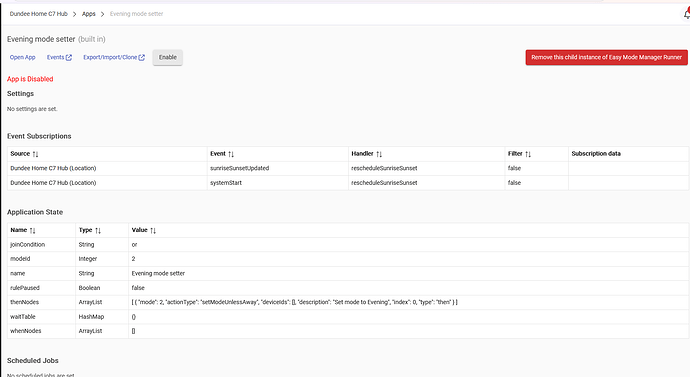Click the whenNodes state name

point(26,331)
